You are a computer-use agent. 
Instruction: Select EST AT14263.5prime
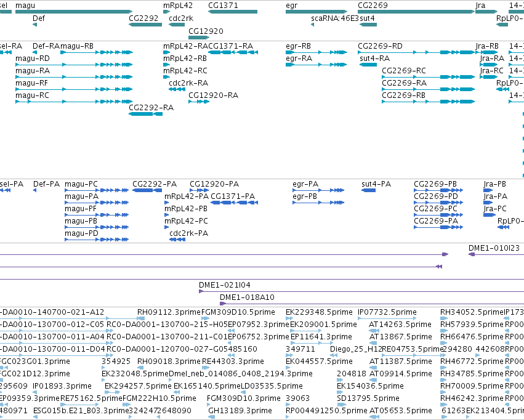coord(400,325)
